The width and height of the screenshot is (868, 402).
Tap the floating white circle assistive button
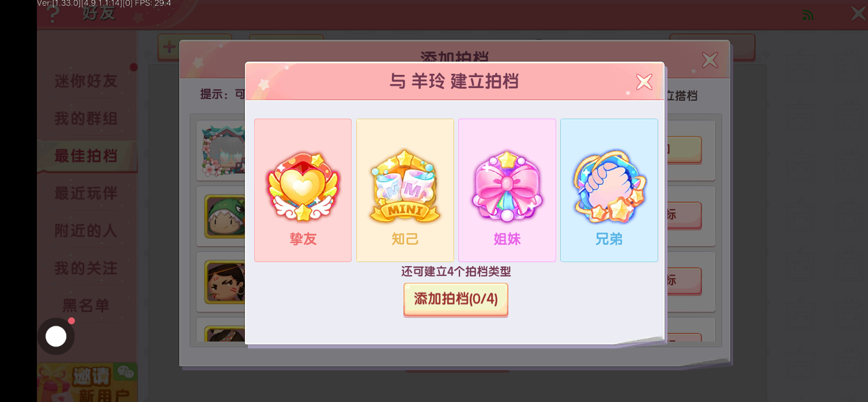[x=56, y=336]
